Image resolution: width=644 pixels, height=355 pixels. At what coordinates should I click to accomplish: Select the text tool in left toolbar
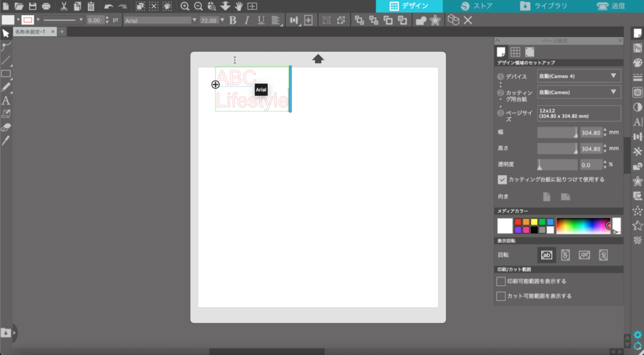click(6, 100)
